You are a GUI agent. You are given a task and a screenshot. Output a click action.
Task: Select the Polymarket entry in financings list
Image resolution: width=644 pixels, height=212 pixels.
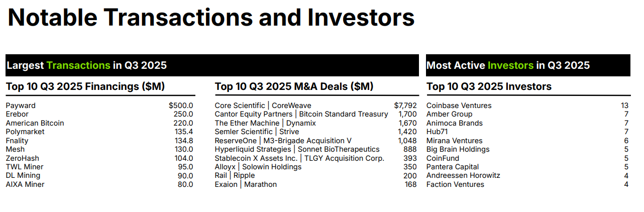coord(25,132)
